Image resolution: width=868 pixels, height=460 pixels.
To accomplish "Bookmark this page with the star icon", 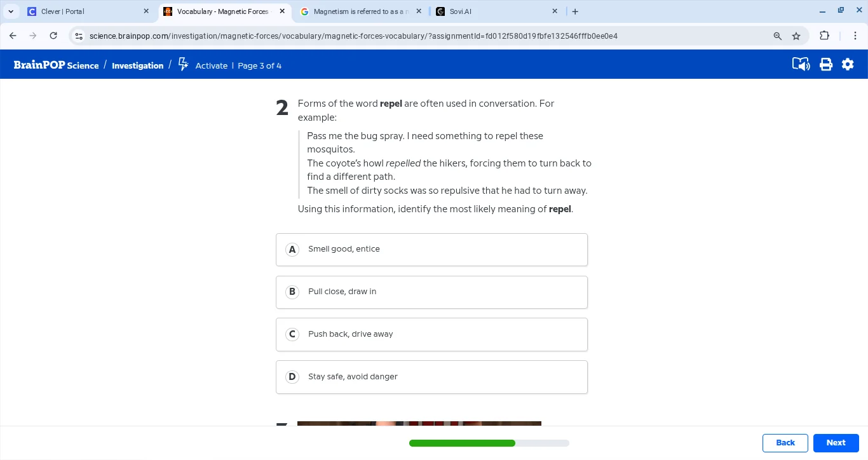I will (796, 36).
